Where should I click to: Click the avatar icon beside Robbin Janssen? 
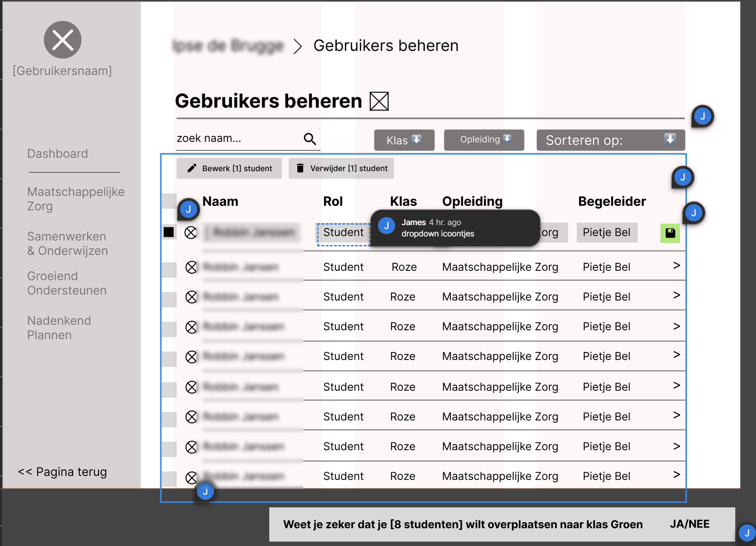(191, 232)
